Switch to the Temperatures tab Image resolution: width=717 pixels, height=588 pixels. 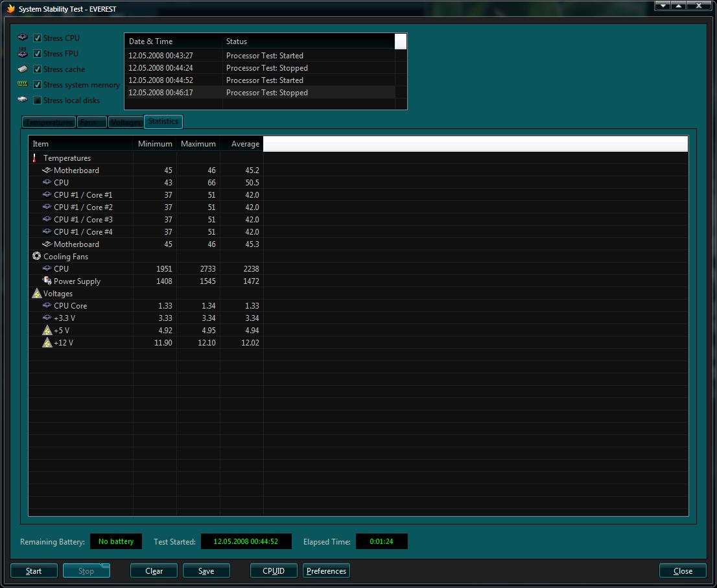[49, 122]
